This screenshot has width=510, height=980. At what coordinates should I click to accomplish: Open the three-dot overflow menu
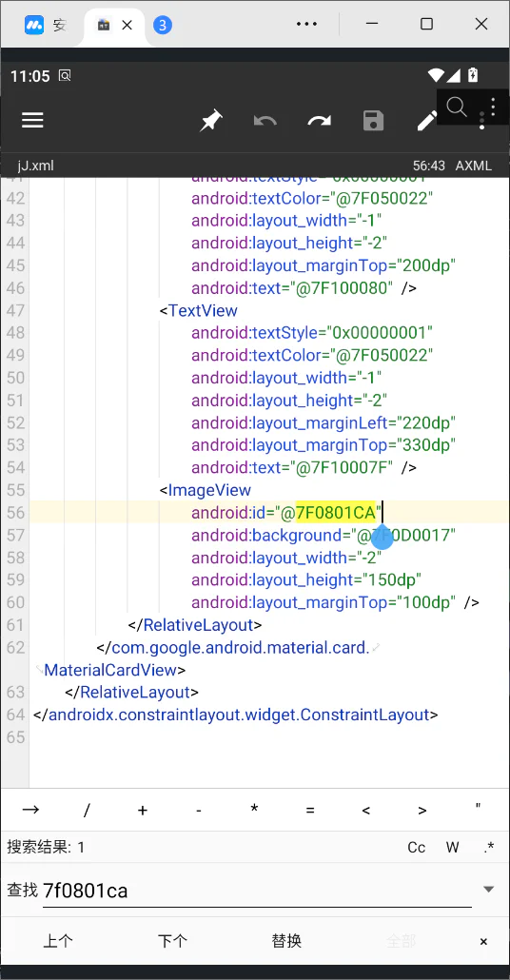[x=493, y=108]
